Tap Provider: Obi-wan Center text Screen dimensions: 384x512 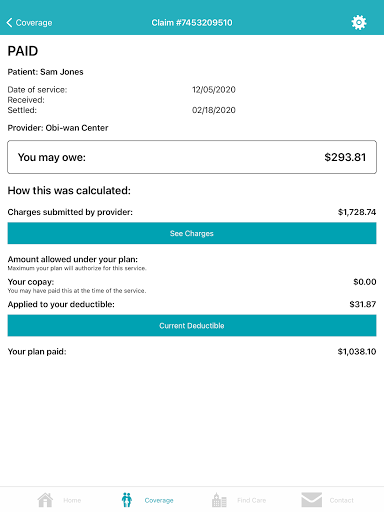point(58,128)
